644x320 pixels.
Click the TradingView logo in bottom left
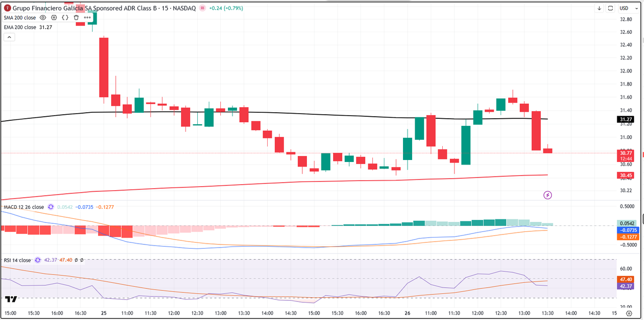coord(11,299)
